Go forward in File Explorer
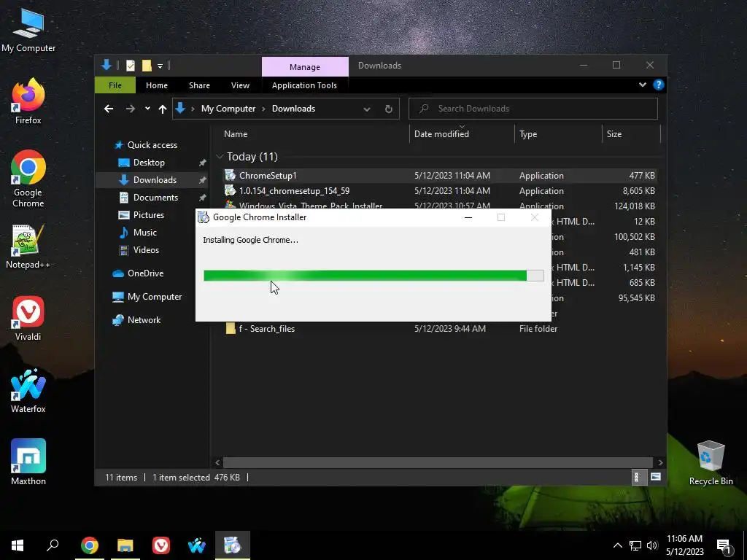This screenshot has width=747, height=560. coord(130,109)
